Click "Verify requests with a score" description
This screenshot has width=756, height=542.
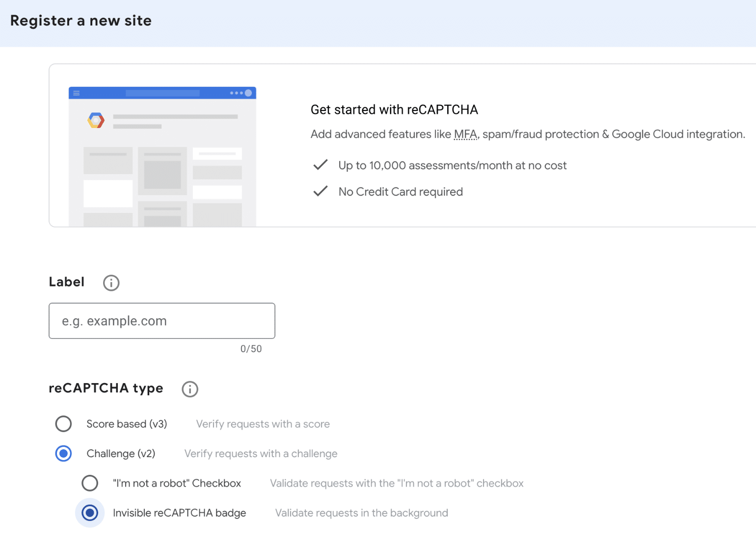coord(263,424)
